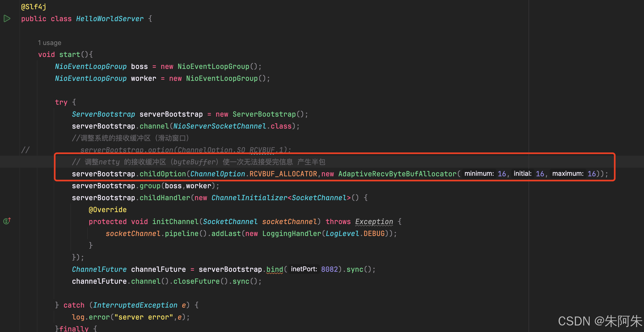Click the start method name
This screenshot has height=332, width=644.
click(70, 55)
